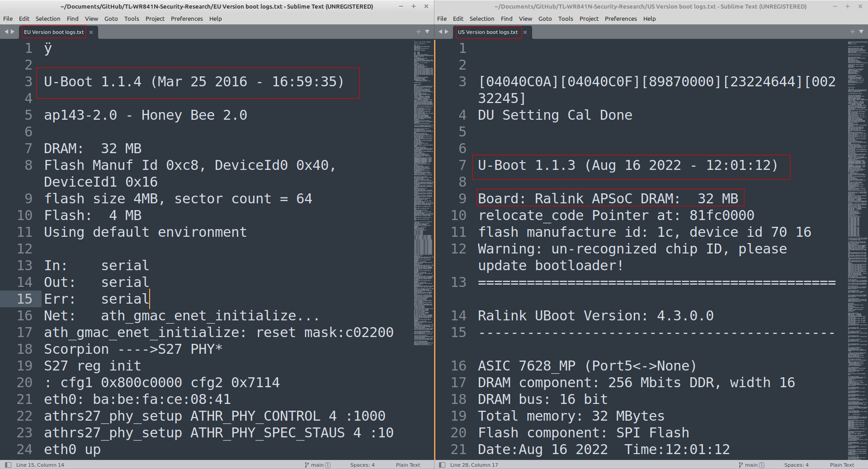Open Selection menu in US Version window
This screenshot has height=469, width=868.
click(x=482, y=19)
